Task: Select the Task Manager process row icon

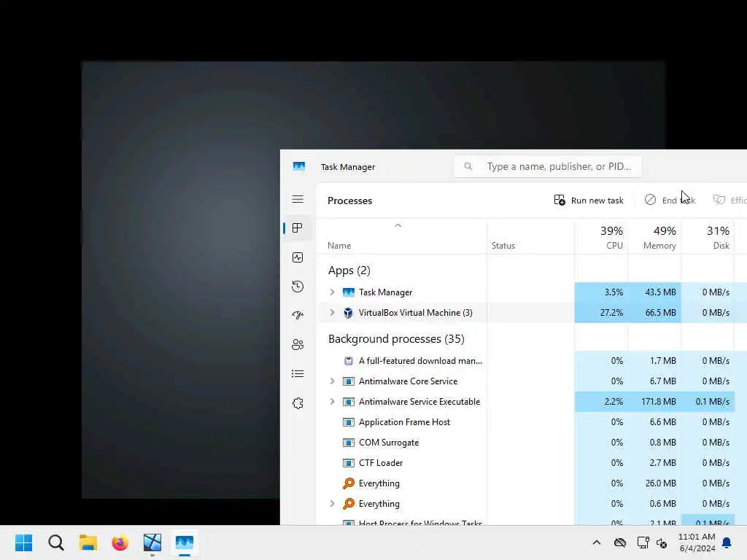Action: [x=349, y=292]
